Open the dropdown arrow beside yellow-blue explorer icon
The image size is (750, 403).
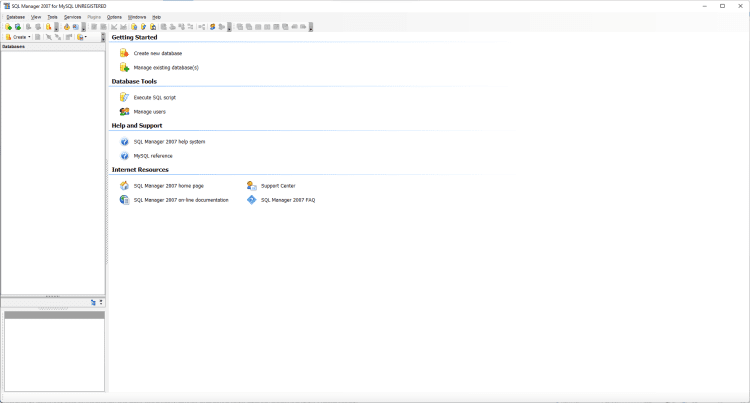click(x=86, y=37)
